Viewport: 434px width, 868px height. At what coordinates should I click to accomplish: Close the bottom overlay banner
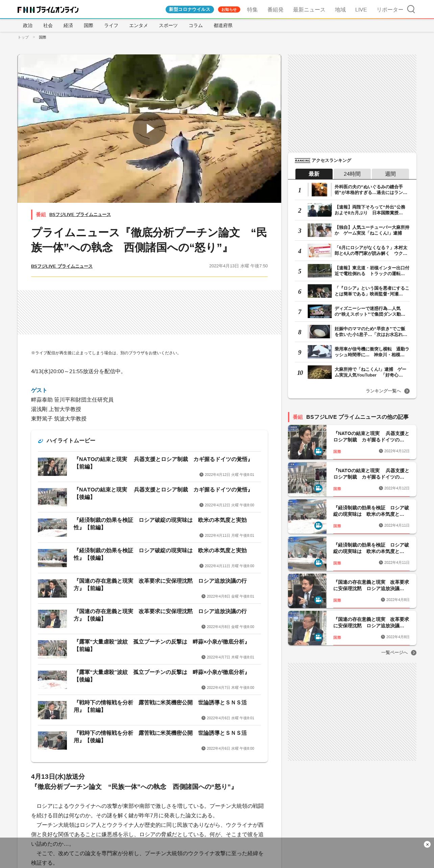pyautogui.click(x=427, y=844)
